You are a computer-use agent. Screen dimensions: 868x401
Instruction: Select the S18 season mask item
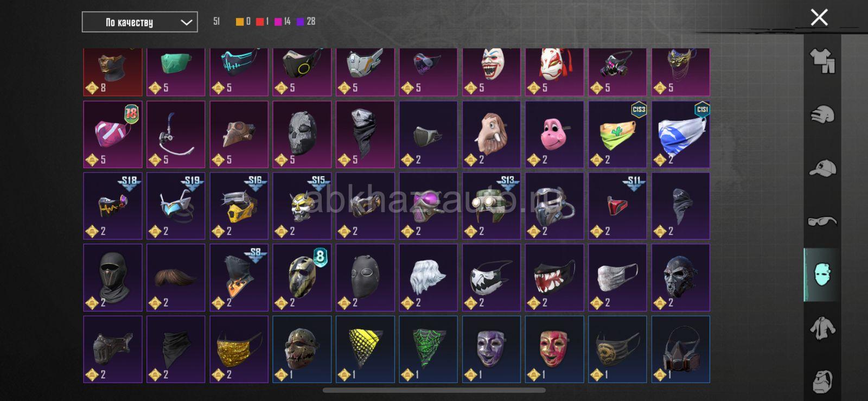pos(113,206)
